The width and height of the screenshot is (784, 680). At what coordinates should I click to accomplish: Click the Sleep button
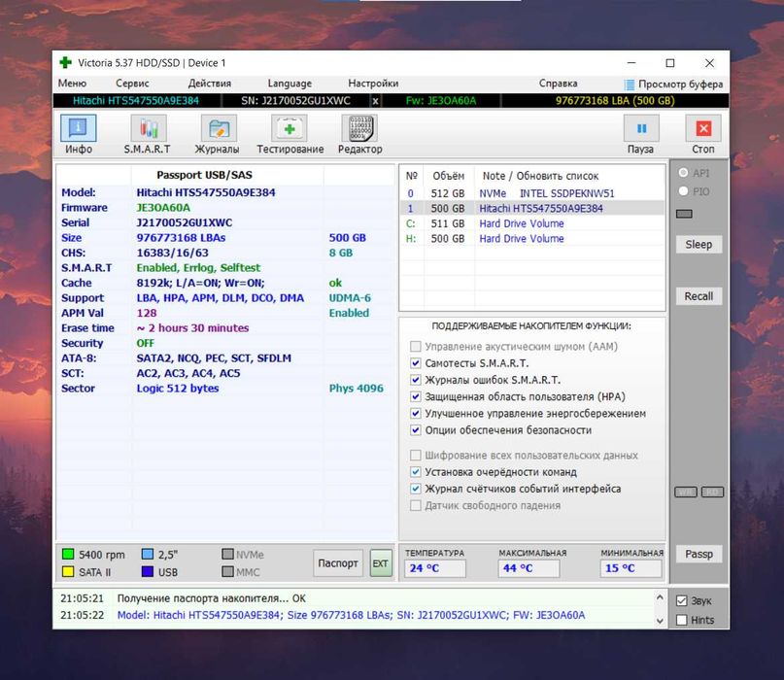tap(699, 245)
